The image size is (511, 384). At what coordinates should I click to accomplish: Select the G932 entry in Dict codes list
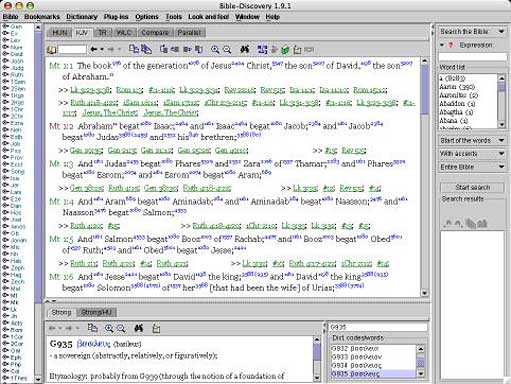(355, 349)
